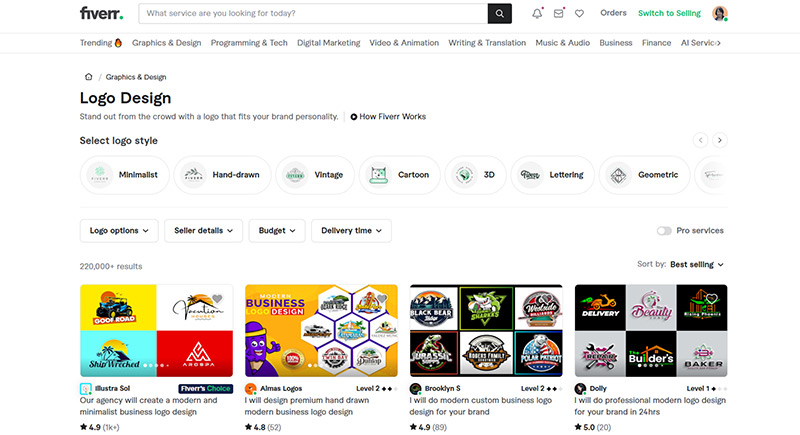Click the Fiverr logo
Image resolution: width=800 pixels, height=435 pixels.
101,13
